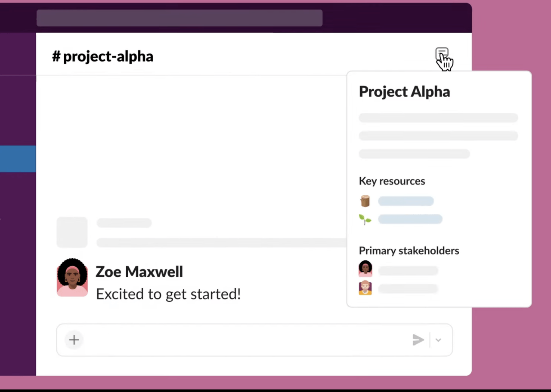Click the Zoe Maxwell sender name
Image resolution: width=551 pixels, height=392 pixels.
139,272
